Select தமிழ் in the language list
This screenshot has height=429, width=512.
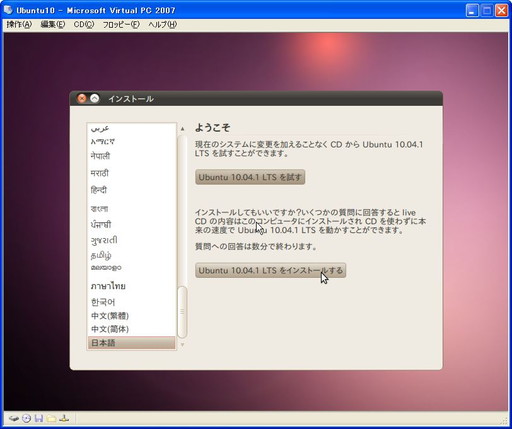point(131,255)
